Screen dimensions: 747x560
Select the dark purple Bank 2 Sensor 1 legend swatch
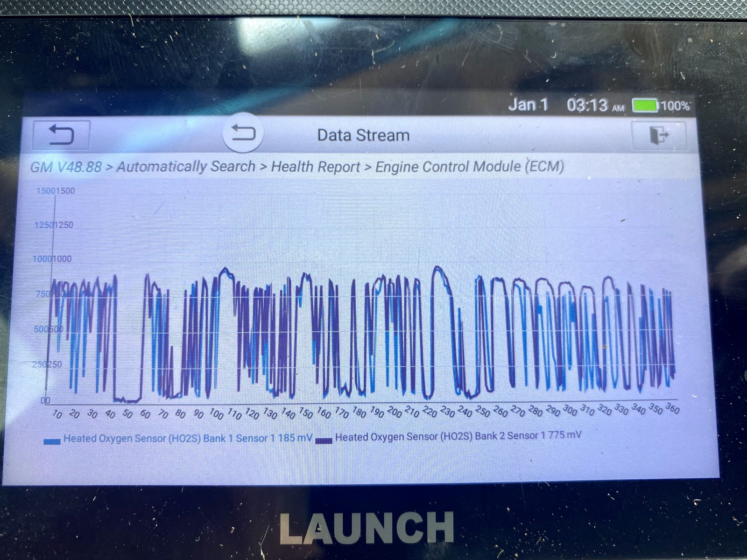tap(324, 440)
